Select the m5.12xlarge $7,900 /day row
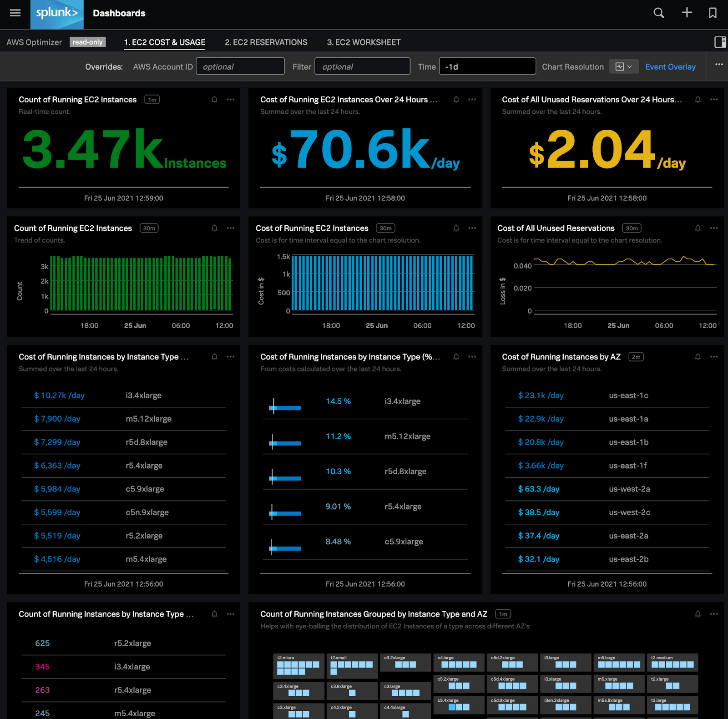Screen dimensions: 728x719 coord(124,419)
